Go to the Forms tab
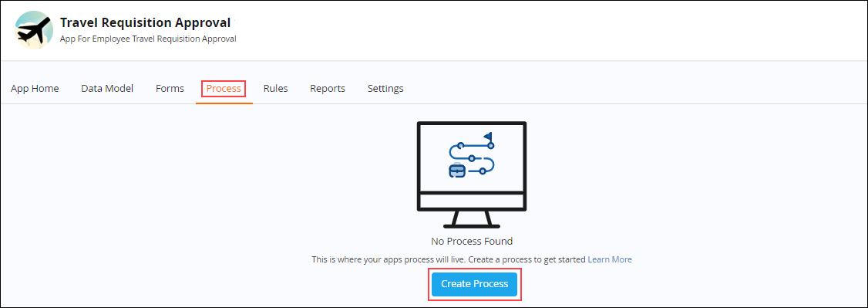Screen dimensions: 868x308 [170, 89]
